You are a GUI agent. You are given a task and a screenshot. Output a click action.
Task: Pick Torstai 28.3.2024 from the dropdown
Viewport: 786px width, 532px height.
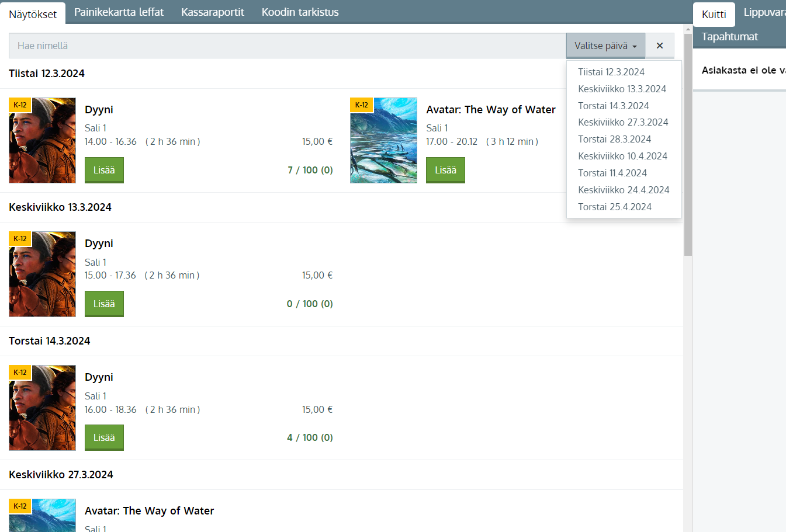[x=614, y=139]
